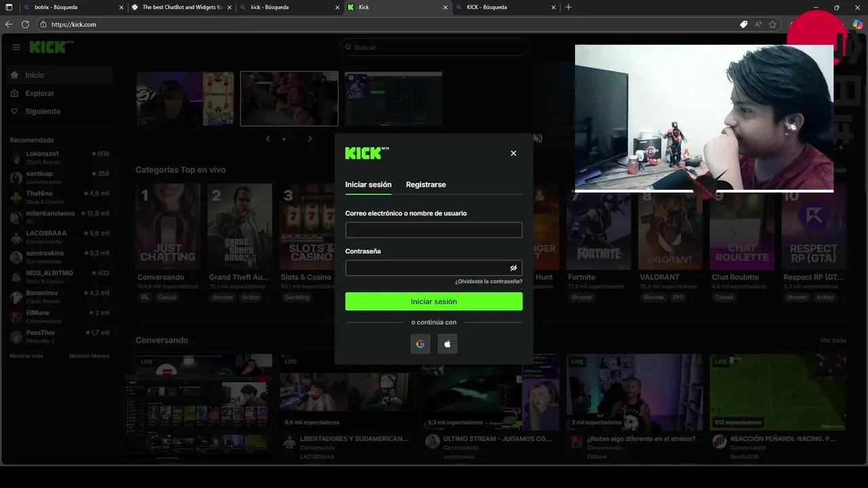The image size is (868, 488).
Task: Toggle the featured stream mute icon
Action: 538,138
